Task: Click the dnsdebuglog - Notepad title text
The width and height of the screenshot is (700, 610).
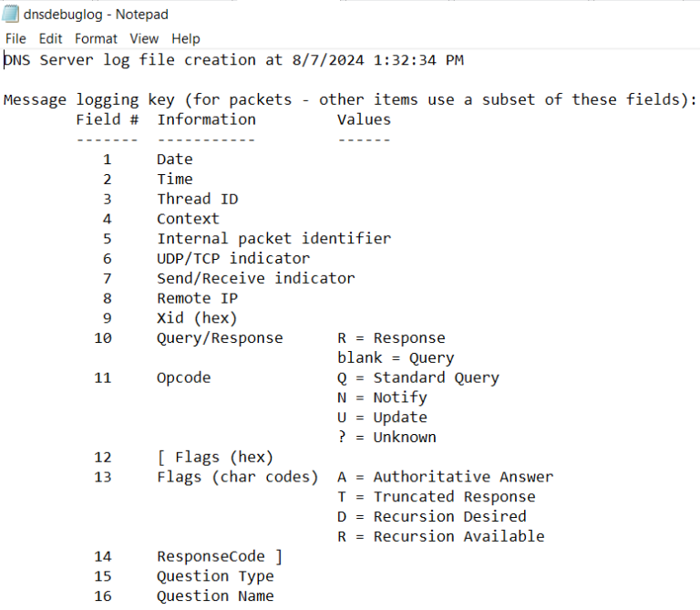Action: point(96,15)
